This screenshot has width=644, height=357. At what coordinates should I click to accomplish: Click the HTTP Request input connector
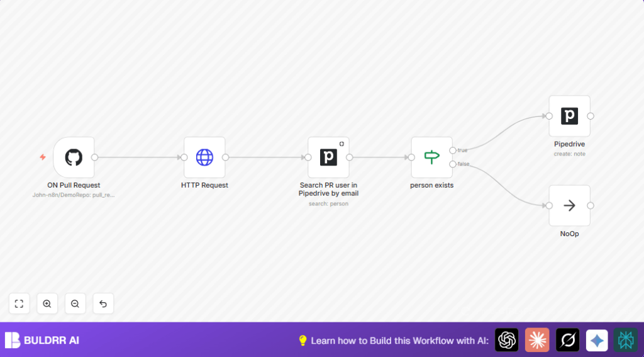(x=184, y=157)
